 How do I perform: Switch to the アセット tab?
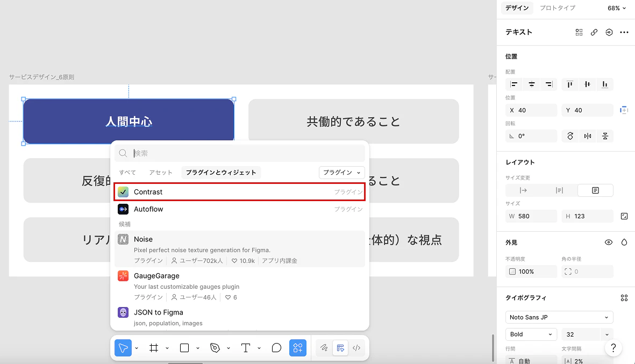[x=161, y=173]
